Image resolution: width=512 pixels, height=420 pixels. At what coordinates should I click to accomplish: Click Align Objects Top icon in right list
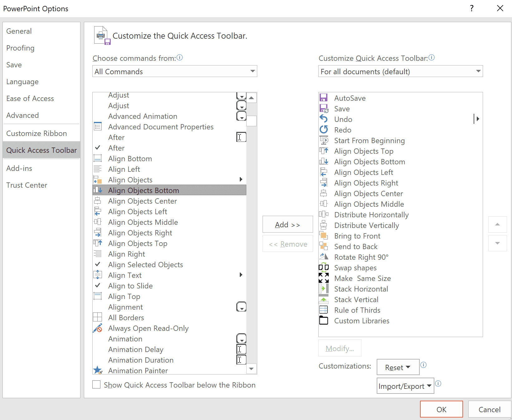pyautogui.click(x=323, y=151)
